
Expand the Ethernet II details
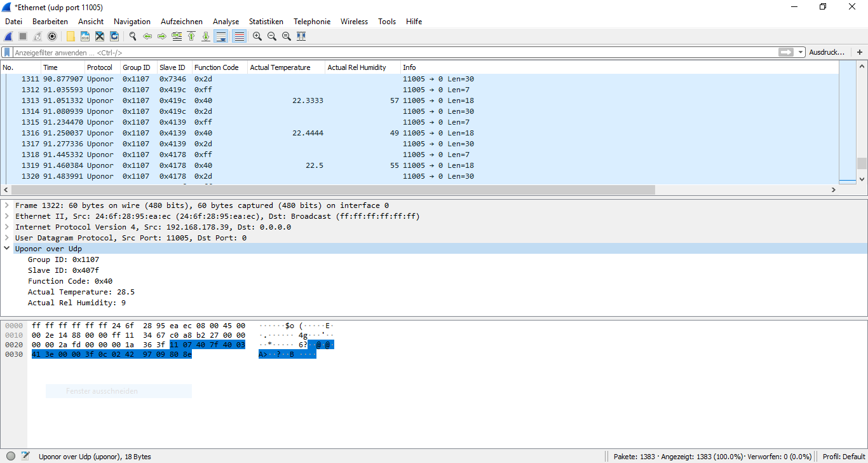(7, 216)
